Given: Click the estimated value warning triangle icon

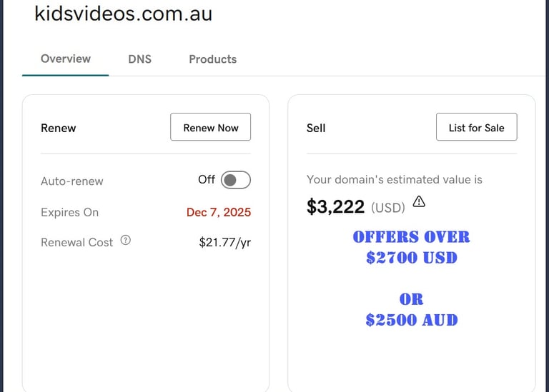Looking at the screenshot, I should point(419,202).
